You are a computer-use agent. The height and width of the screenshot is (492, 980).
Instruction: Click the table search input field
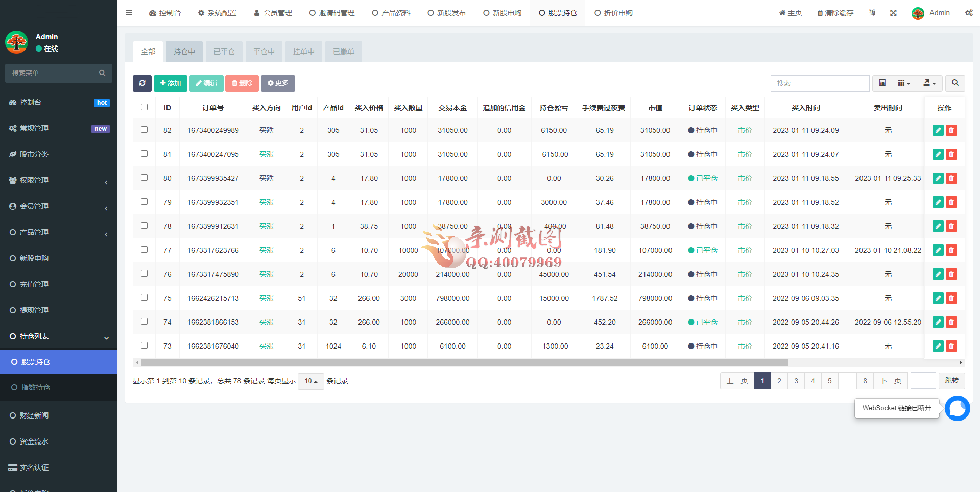[x=820, y=83]
